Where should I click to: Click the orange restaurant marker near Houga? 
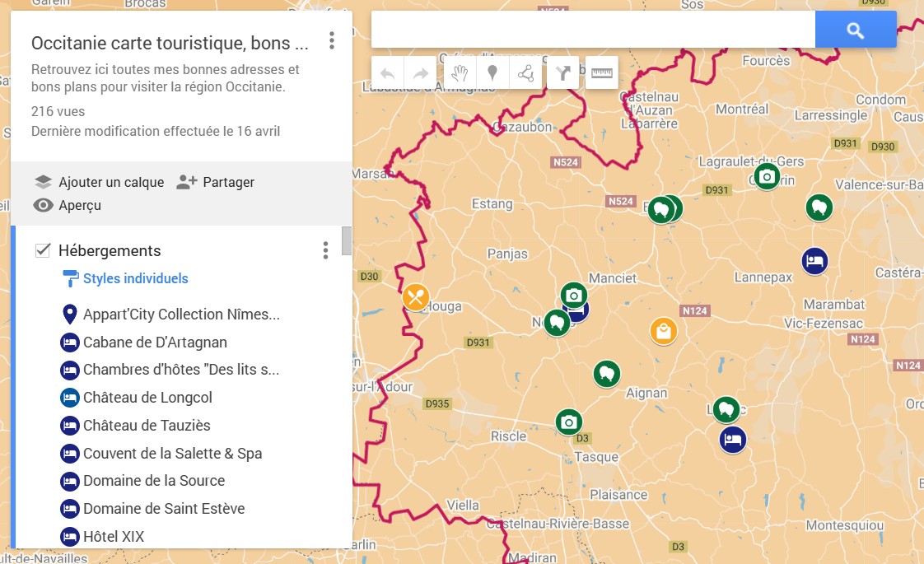tap(416, 297)
